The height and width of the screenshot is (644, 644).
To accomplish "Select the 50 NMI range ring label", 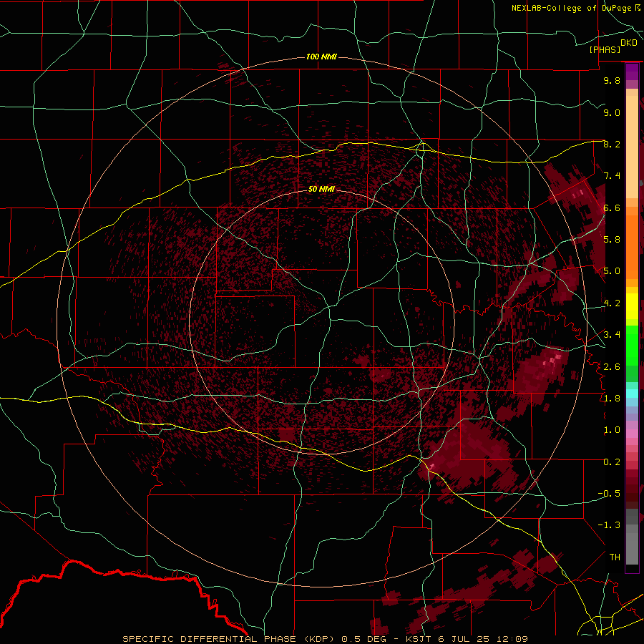I will click(x=321, y=189).
